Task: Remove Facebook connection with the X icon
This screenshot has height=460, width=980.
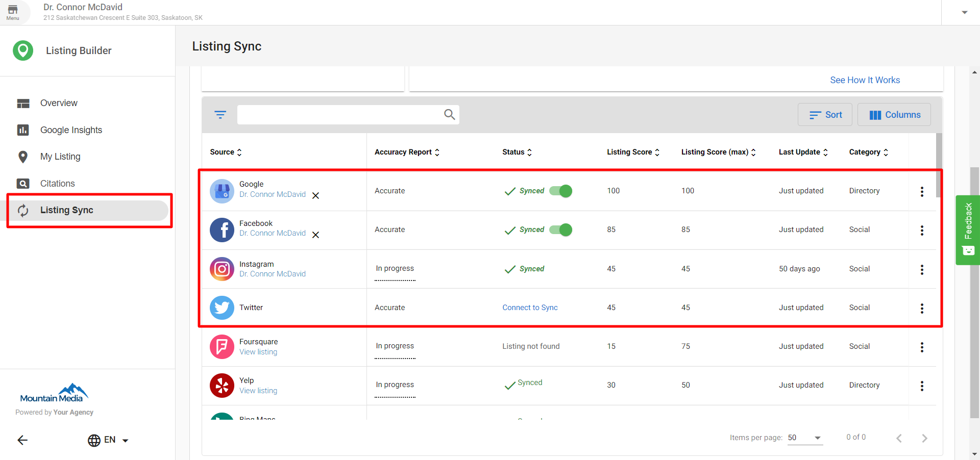Action: [x=315, y=235]
